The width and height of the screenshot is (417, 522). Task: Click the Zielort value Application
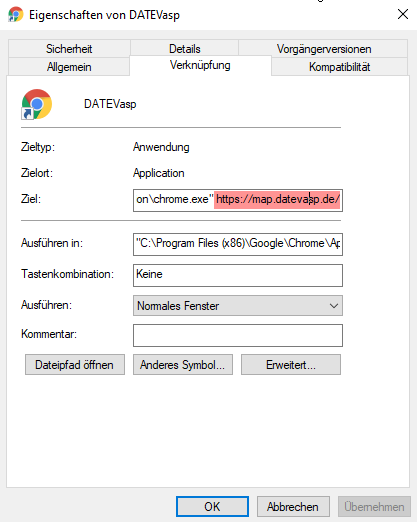point(159,173)
